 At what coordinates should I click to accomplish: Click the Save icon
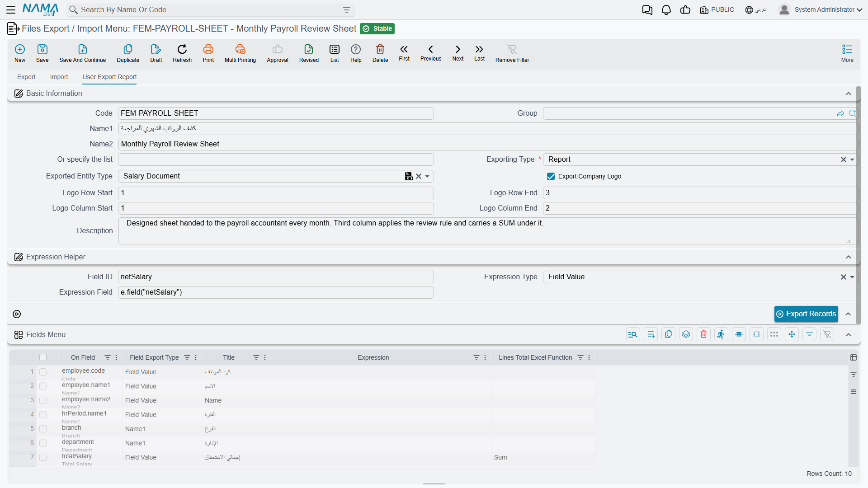(42, 49)
